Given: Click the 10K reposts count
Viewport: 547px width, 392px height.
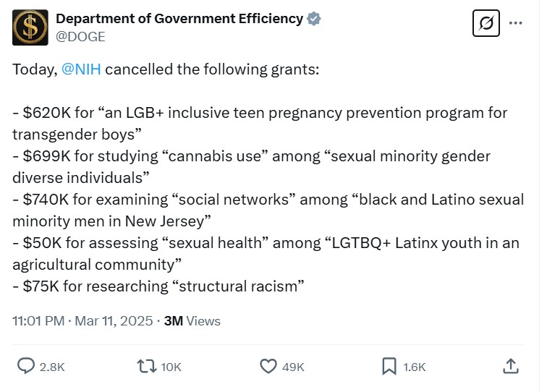Looking at the screenshot, I should click(x=171, y=367).
